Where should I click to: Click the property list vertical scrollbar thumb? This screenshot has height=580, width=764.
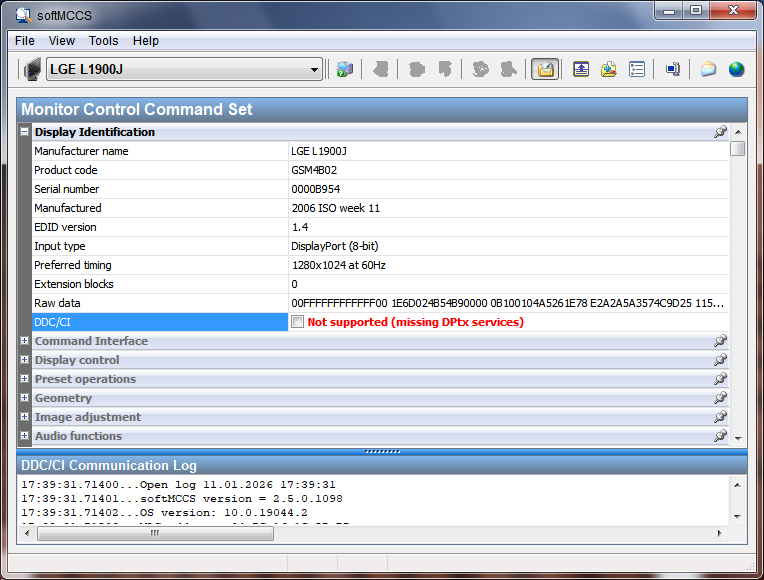pyautogui.click(x=738, y=149)
